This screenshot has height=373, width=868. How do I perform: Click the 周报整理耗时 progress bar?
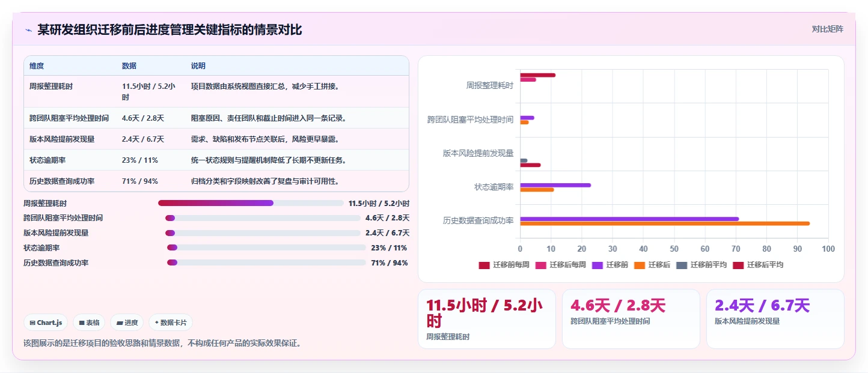(x=251, y=203)
